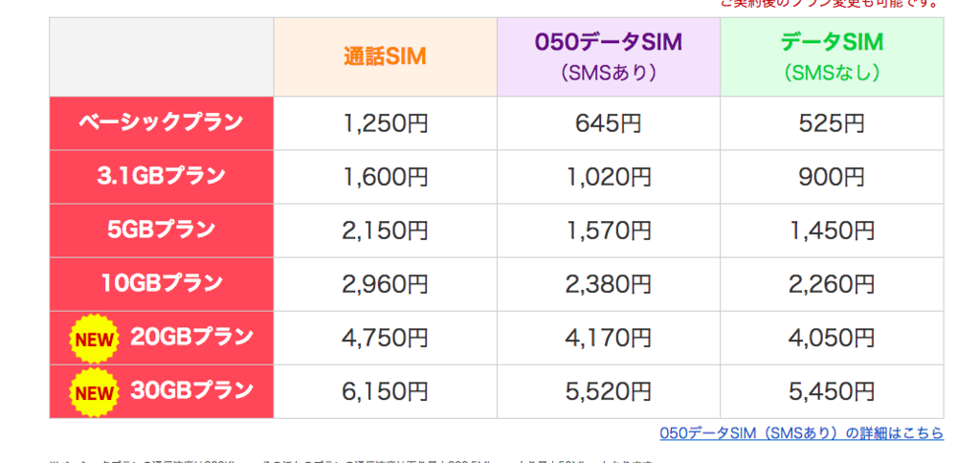
Task: Click the 3.1GBプラン row label
Action: (x=161, y=177)
